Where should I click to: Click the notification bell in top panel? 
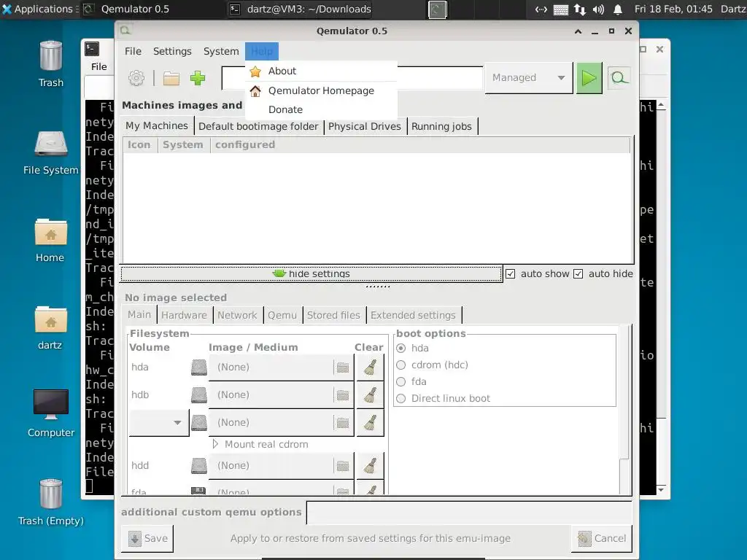click(x=618, y=9)
